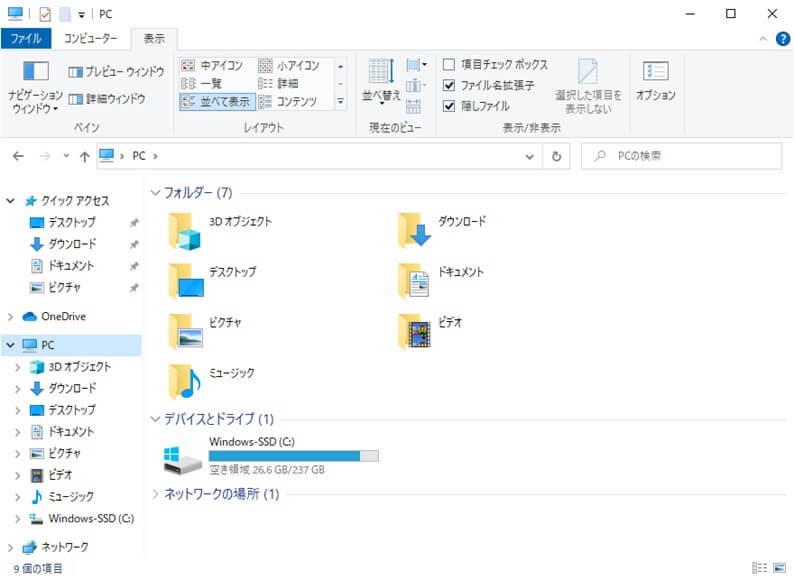Viewport: 794px width, 580px height.
Task: Open the 並べ替え sort menu
Action: click(381, 82)
